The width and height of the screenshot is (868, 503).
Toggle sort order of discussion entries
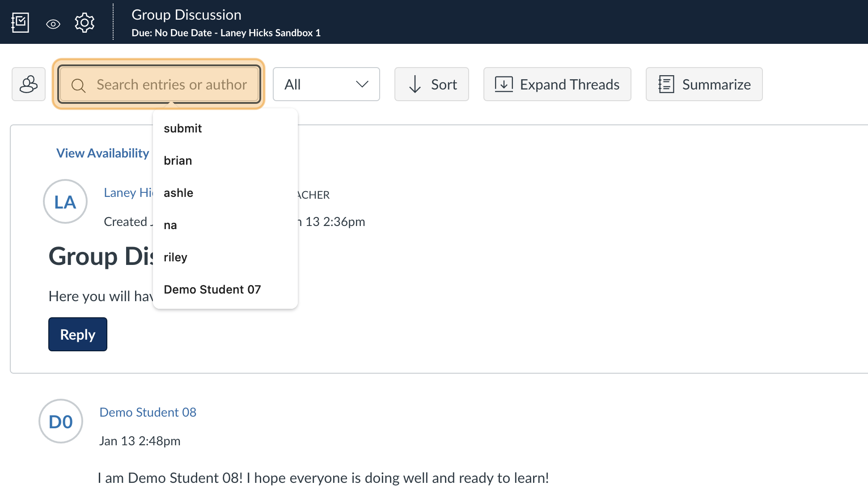pos(431,84)
